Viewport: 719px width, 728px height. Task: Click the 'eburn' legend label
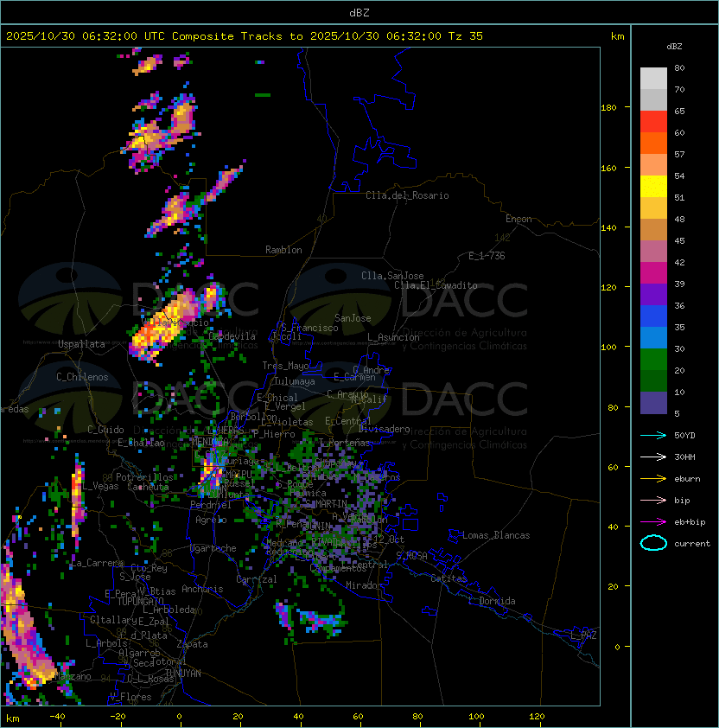687,479
